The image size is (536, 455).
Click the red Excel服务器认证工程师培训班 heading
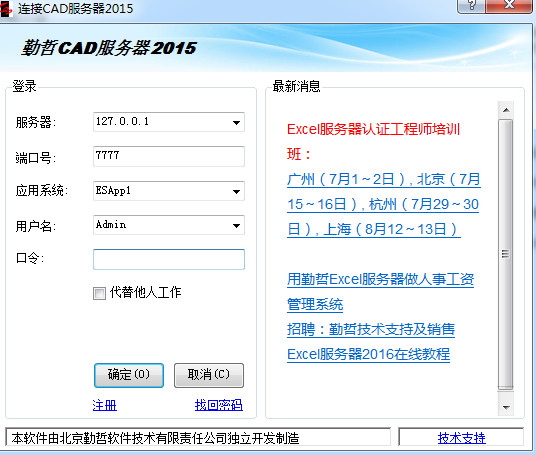(373, 142)
